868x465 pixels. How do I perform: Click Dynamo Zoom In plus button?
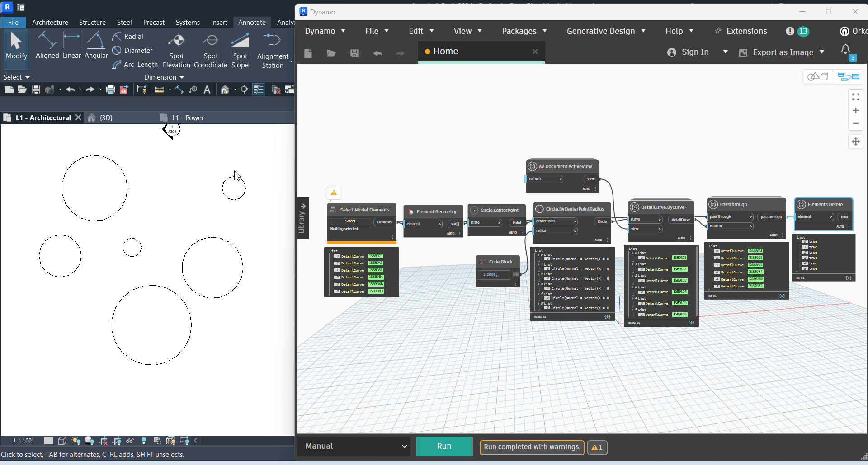[856, 110]
